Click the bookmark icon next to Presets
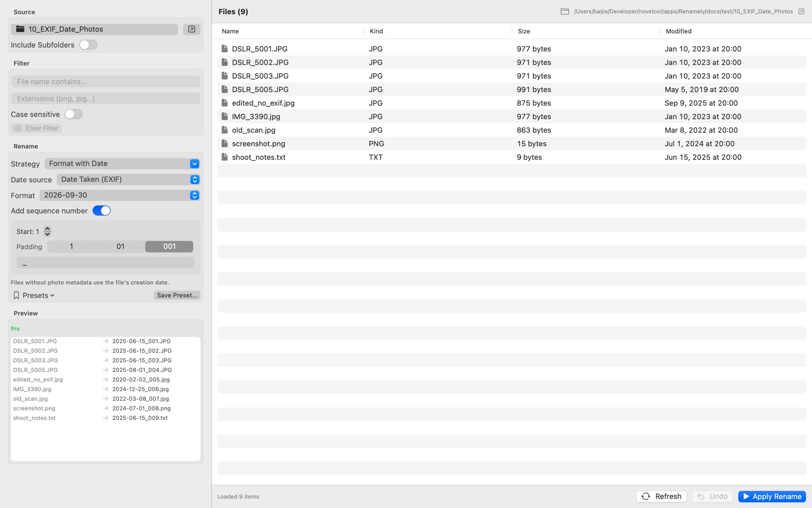 pos(16,295)
